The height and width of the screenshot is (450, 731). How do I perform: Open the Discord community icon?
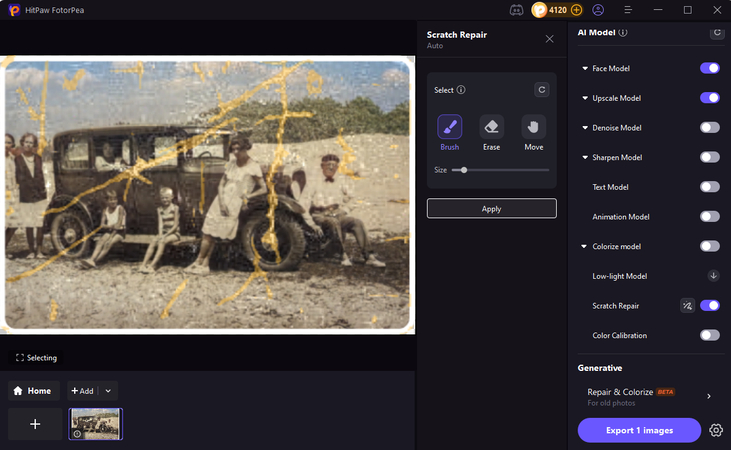tap(516, 10)
